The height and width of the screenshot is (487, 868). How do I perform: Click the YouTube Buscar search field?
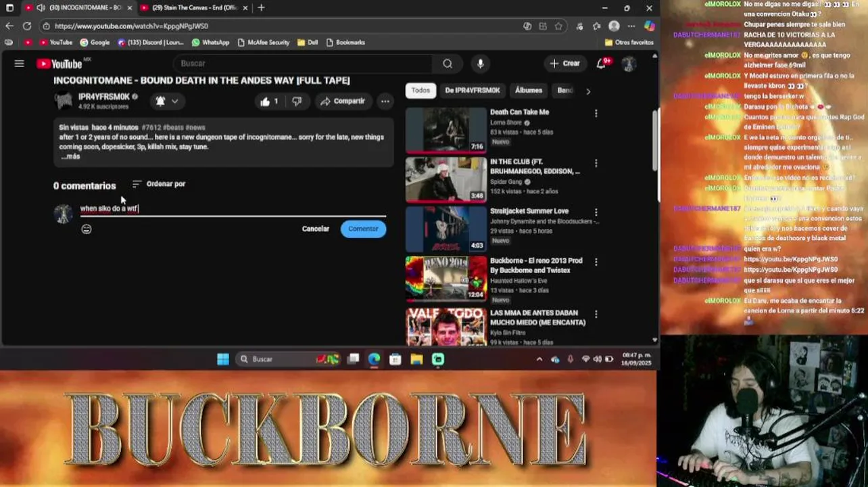pyautogui.click(x=303, y=64)
